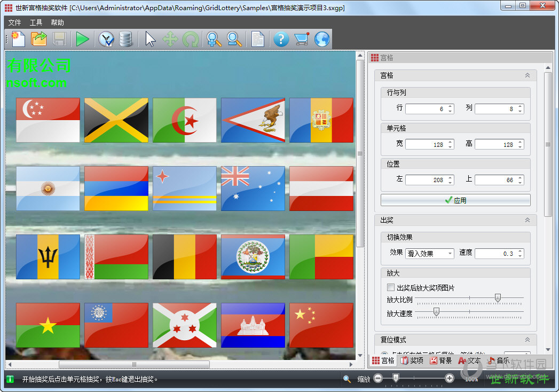Click the canvas vertical scrollbar thumb
The image size is (559, 392).
click(x=360, y=153)
